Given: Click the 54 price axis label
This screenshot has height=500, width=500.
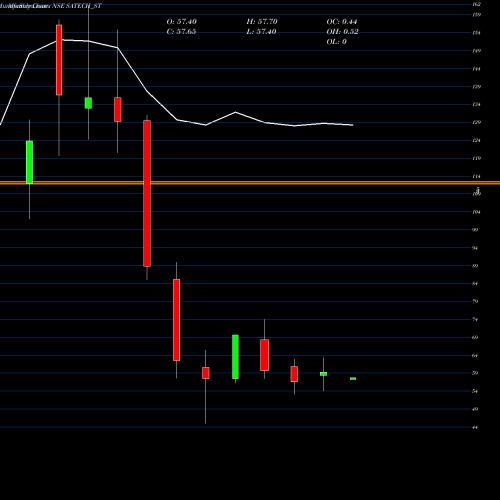Looking at the screenshot, I should (475, 391).
